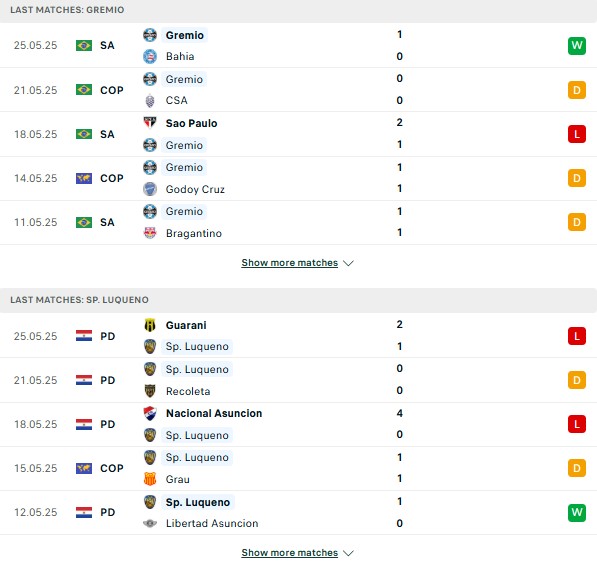
Task: Click the CSA club crest icon
Action: [150, 101]
